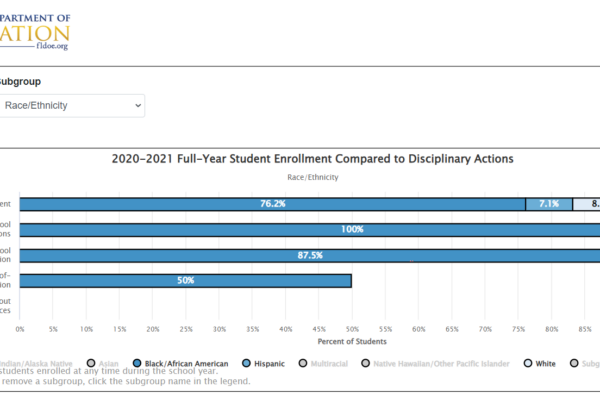Toggle the Hispanic legend item
The image size is (600, 400).
point(264,363)
